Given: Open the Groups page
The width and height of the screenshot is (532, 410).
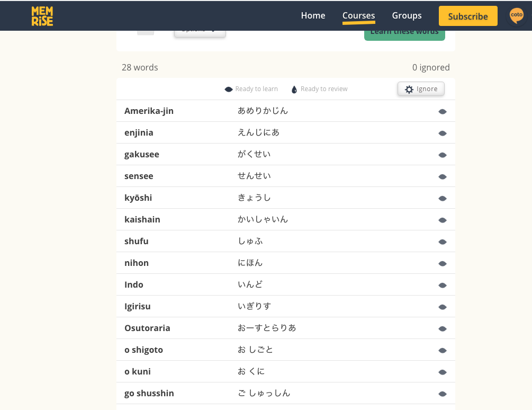Looking at the screenshot, I should coord(407,16).
